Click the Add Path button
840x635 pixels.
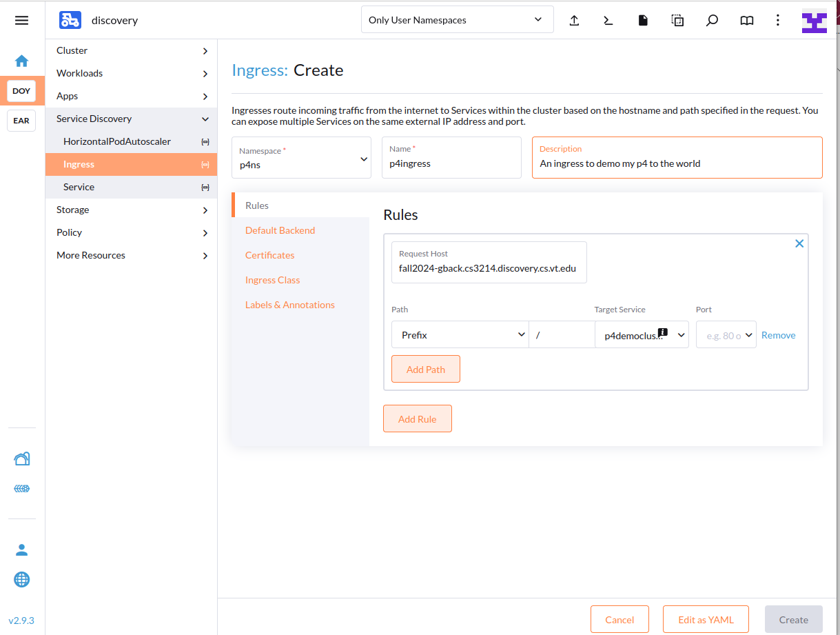pos(425,369)
